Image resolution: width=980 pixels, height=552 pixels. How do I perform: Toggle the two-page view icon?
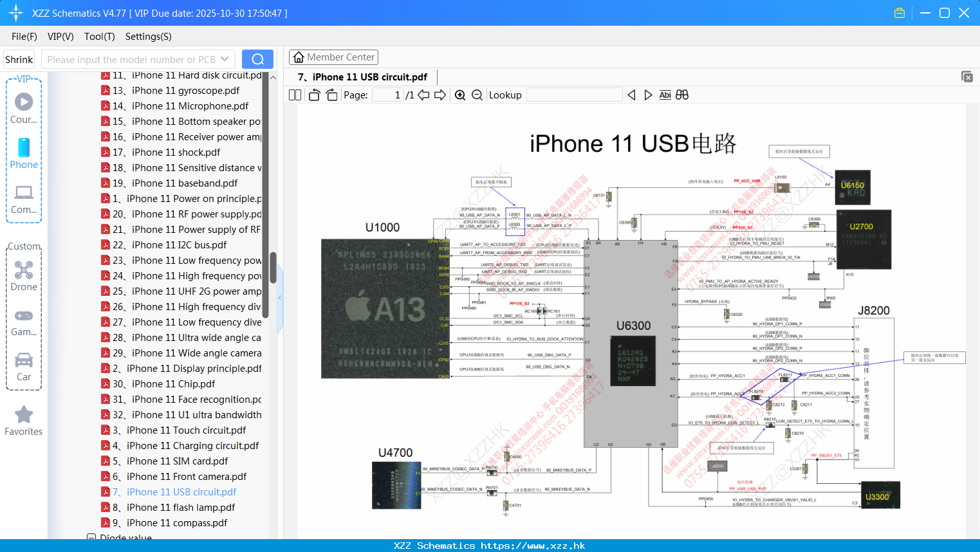coord(295,95)
